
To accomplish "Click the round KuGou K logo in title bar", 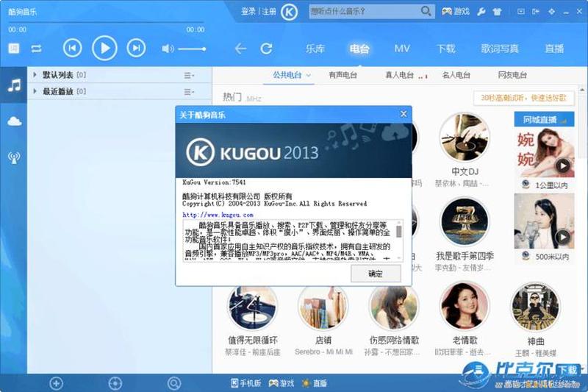I will [x=289, y=12].
